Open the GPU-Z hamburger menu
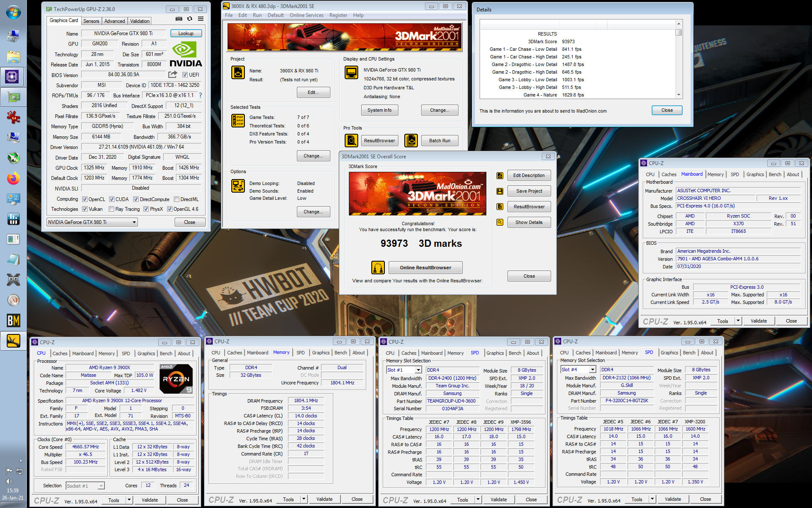 [x=200, y=19]
